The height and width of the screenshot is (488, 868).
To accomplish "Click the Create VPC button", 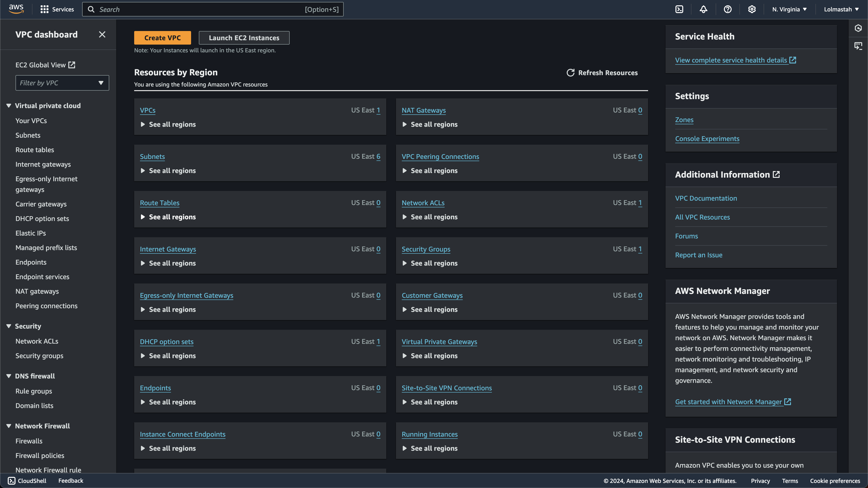I will tap(163, 38).
